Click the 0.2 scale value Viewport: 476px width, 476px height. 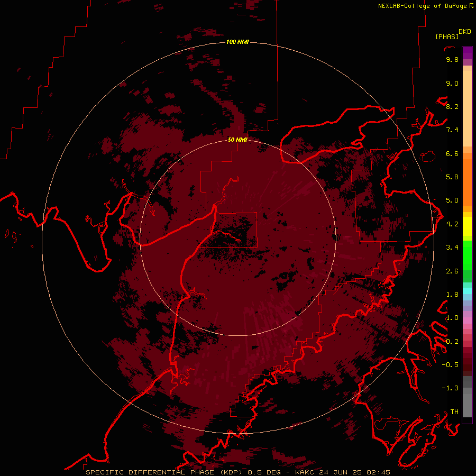[x=452, y=342]
